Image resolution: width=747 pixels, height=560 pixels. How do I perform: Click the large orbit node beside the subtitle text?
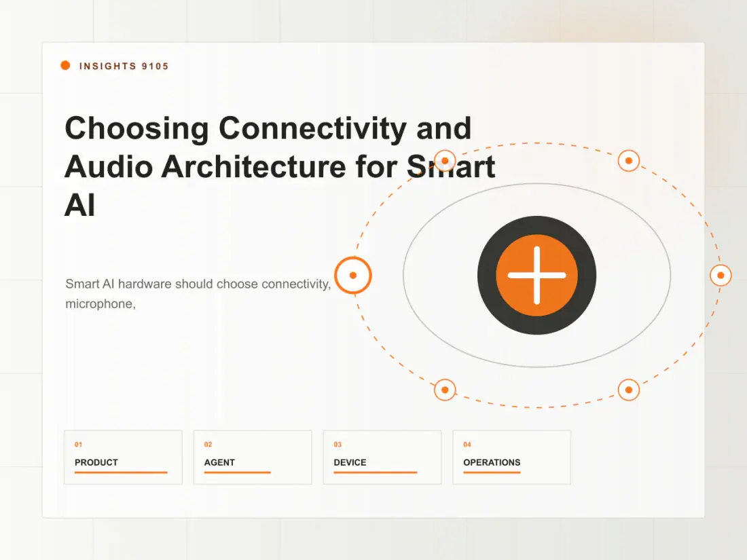[x=353, y=275]
